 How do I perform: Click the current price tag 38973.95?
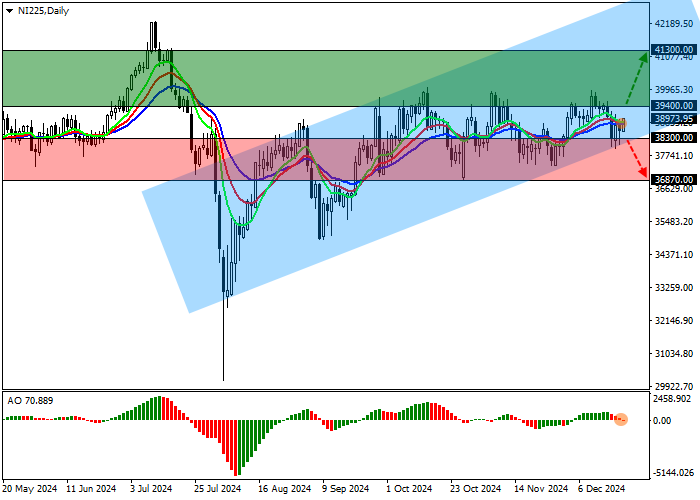672,119
